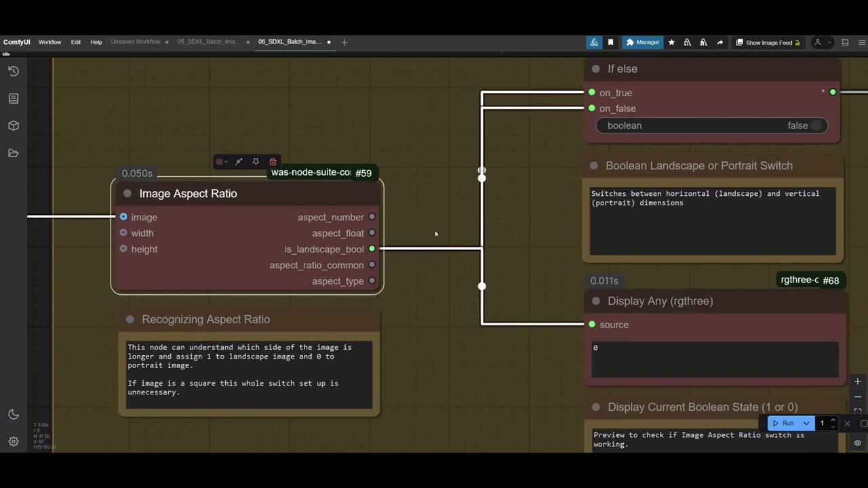
Task: Click the aspect_float output socket
Action: (x=372, y=233)
